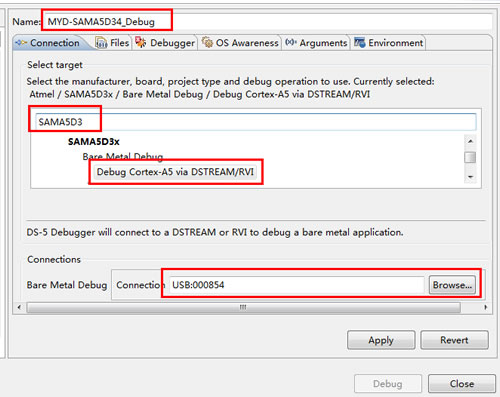Screen dimensions: 500x397
Task: Select SAMA5D3x board in target tree
Action: click(94, 142)
